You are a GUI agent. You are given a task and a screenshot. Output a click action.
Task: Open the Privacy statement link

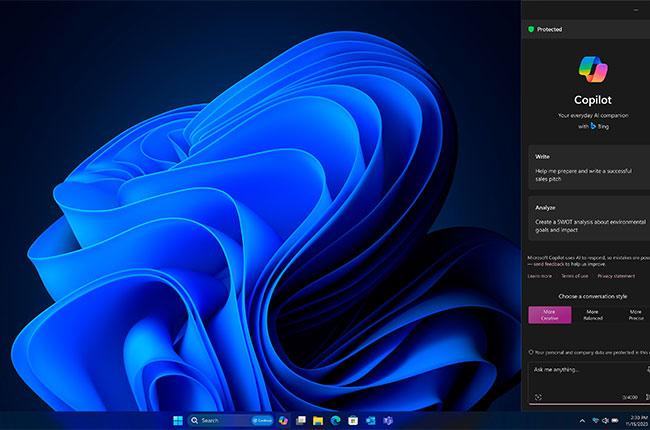(x=616, y=276)
